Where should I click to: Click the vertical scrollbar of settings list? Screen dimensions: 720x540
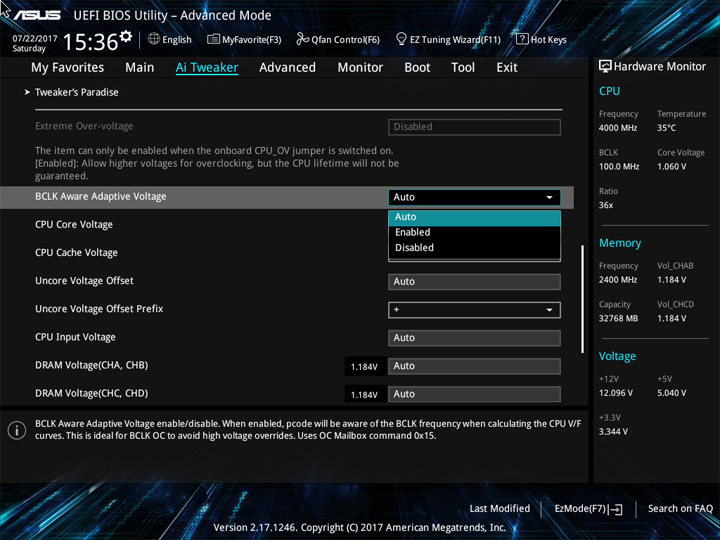(x=583, y=299)
